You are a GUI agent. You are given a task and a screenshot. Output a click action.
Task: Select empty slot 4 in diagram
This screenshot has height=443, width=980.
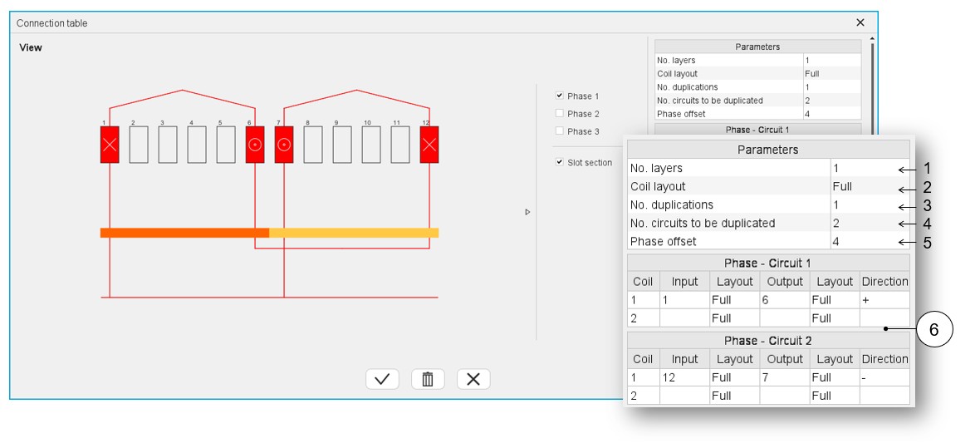197,145
